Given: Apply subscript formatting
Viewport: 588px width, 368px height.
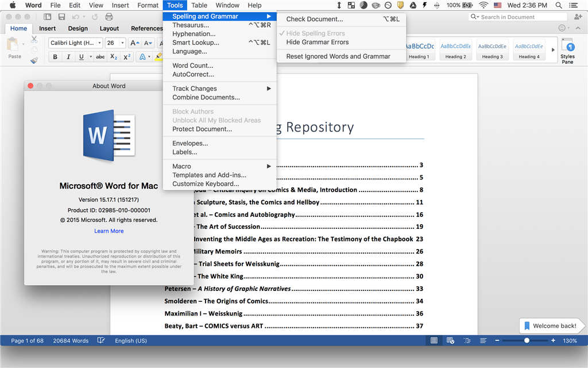Looking at the screenshot, I should (114, 57).
